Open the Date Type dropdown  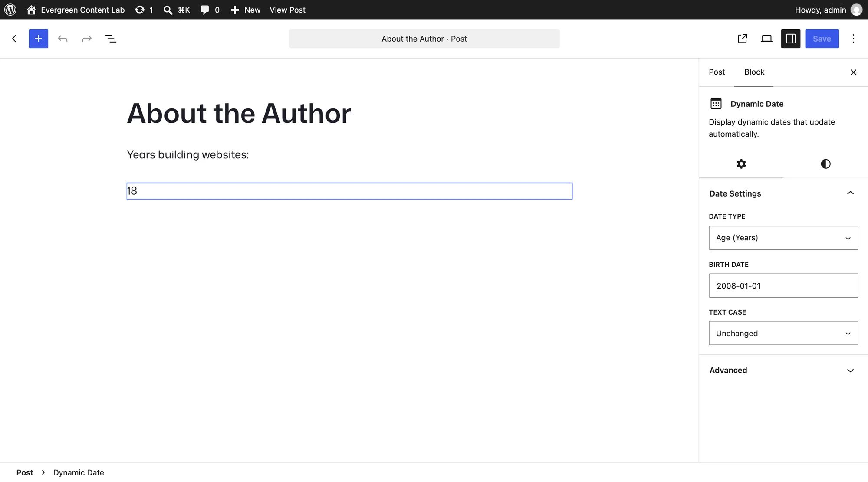[x=783, y=238]
